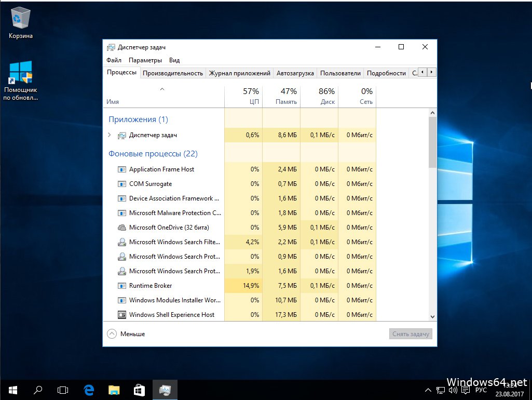Select the Microsoft OneDrive (32 бита) row
The height and width of the screenshot is (400, 532).
click(x=239, y=228)
